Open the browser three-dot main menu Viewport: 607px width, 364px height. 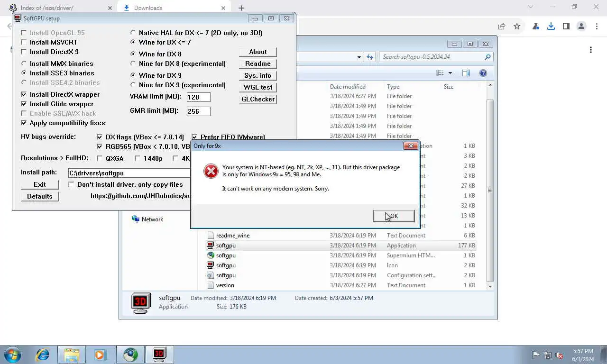pos(597,27)
